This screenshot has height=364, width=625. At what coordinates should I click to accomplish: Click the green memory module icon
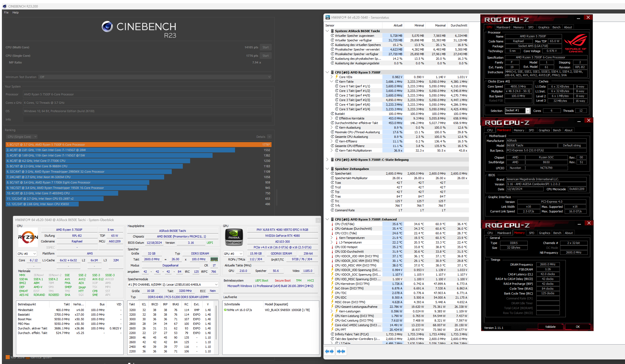214,259
